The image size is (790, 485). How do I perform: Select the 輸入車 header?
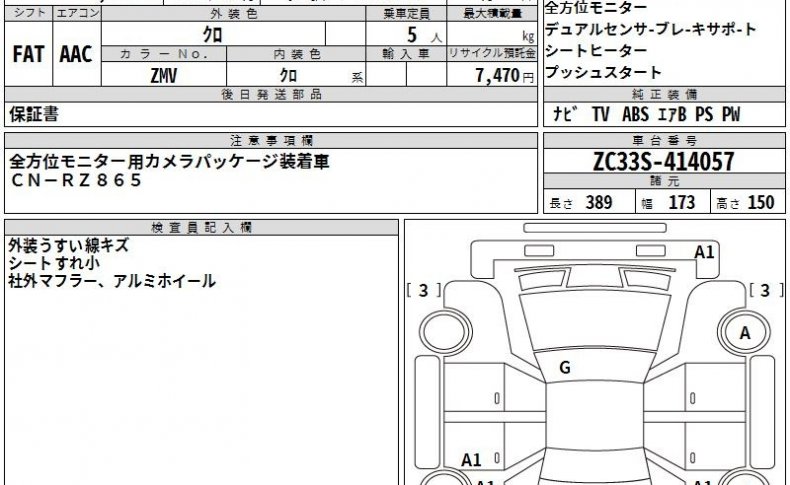406,54
